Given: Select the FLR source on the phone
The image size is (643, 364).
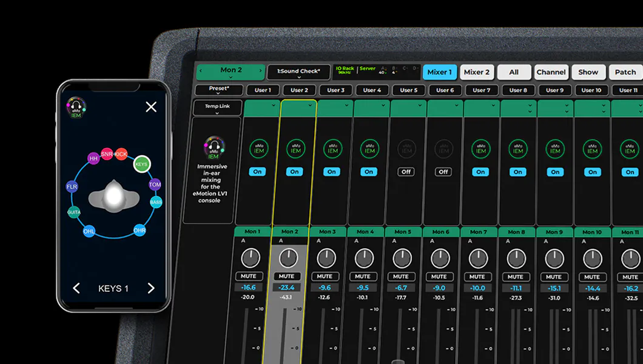Looking at the screenshot, I should coord(72,187).
